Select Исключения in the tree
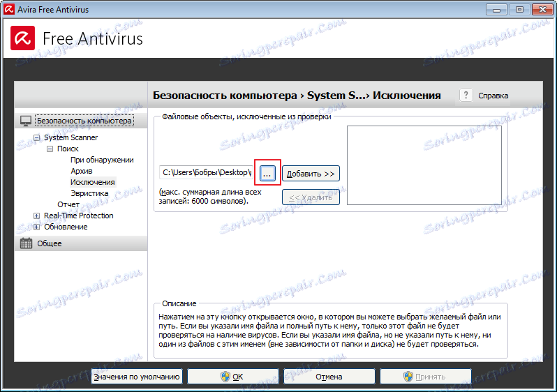 pos(92,182)
